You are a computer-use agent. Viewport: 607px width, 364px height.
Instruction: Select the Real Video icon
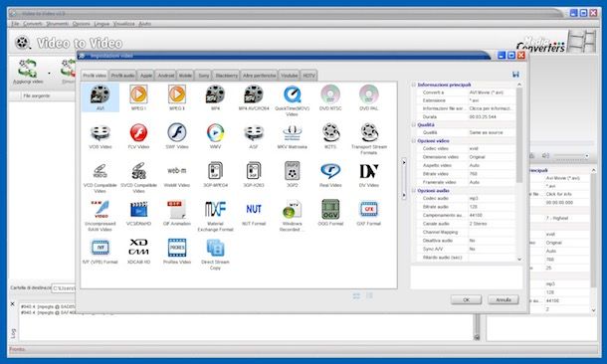[330, 171]
